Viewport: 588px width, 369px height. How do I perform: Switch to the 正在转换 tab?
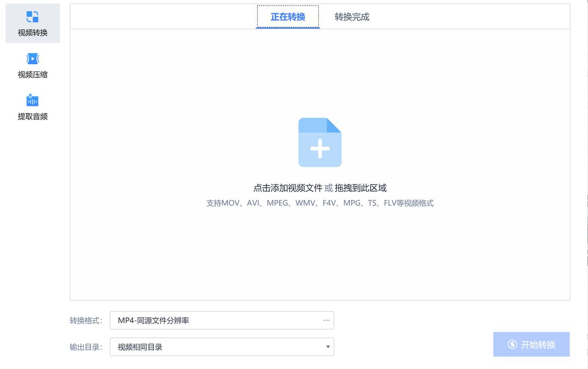tap(288, 17)
